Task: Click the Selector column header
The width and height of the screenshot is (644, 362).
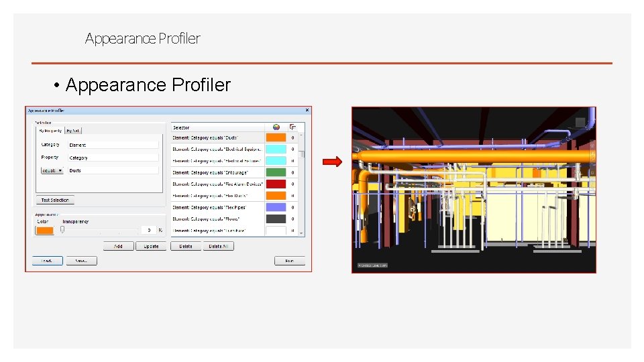Action: (217, 127)
